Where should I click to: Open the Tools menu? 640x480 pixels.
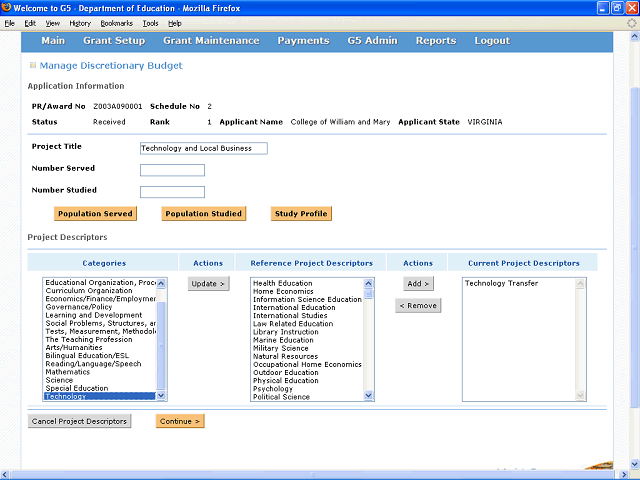[150, 22]
